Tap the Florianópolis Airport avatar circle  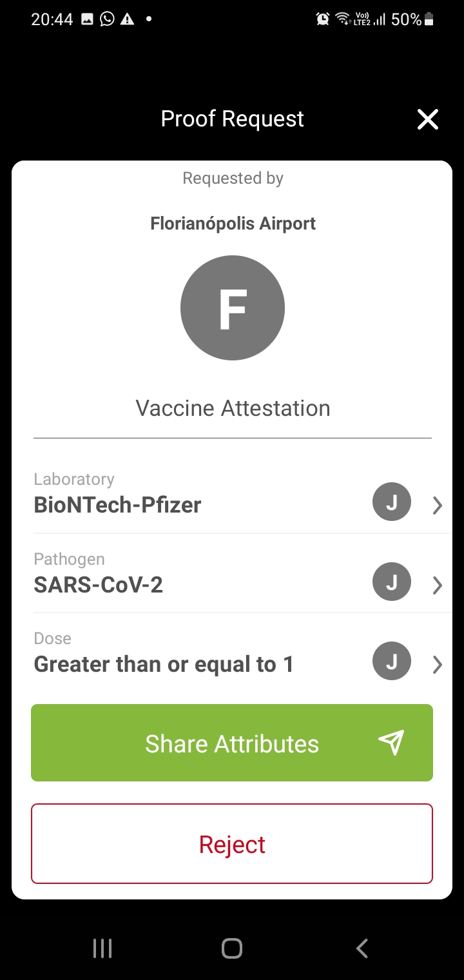[233, 307]
